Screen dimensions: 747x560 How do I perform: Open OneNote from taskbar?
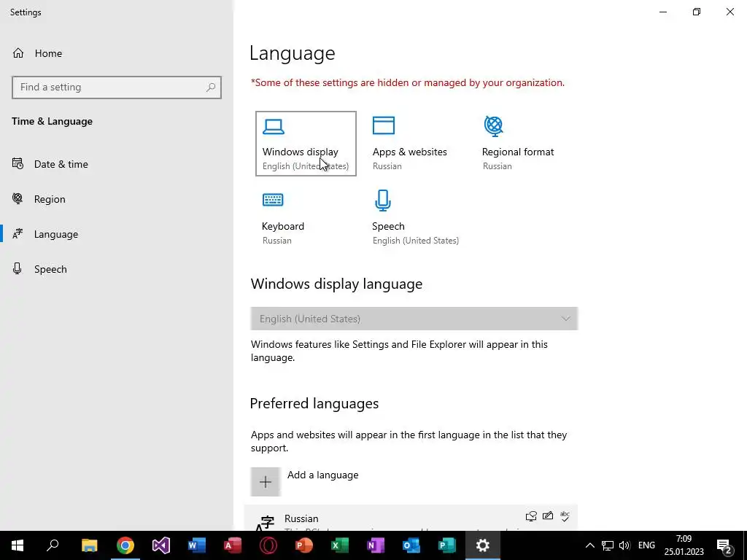(376, 545)
